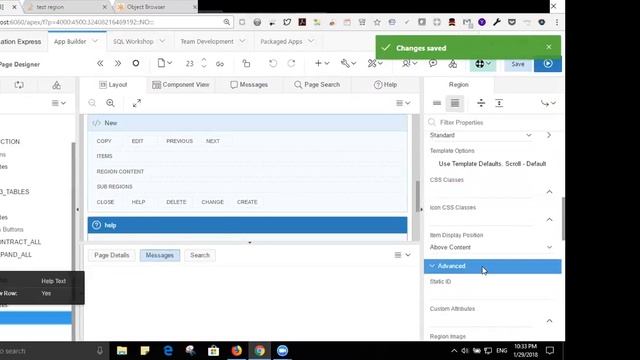This screenshot has width=640, height=360.
Task: Click the layout zoom in magnifier
Action: (x=110, y=103)
